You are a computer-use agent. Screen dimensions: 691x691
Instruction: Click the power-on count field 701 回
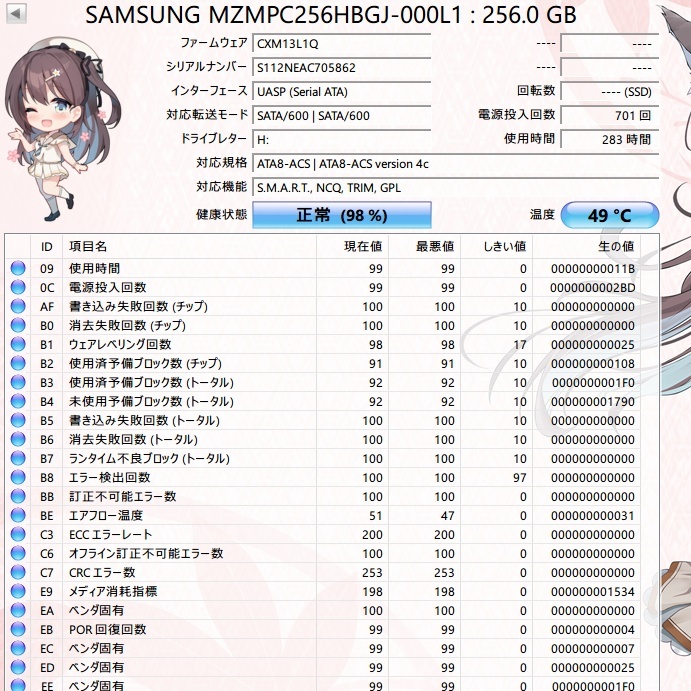point(609,115)
